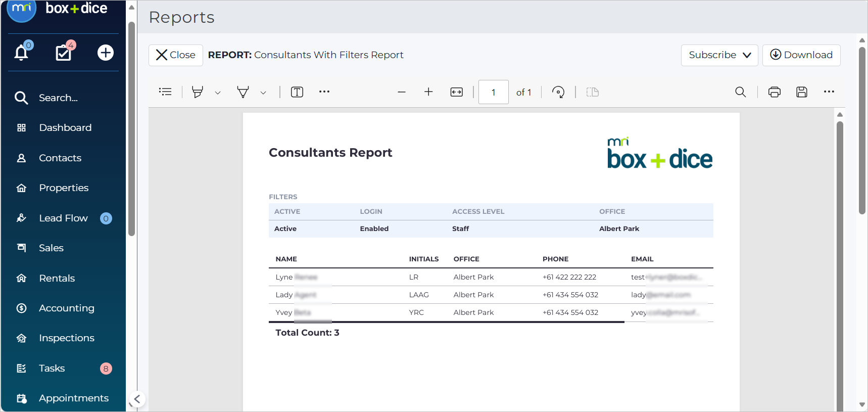Click the page number input field

pos(494,92)
